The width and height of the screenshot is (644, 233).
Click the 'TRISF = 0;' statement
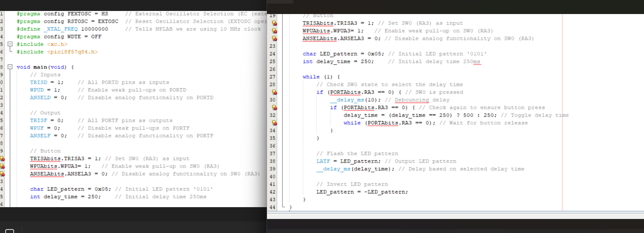tap(47, 120)
